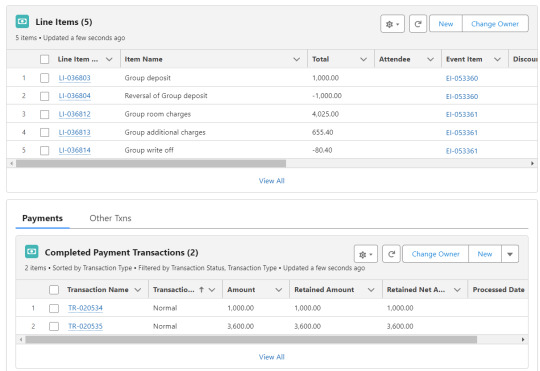Tick checkbox for LI-036813 row

(x=44, y=132)
